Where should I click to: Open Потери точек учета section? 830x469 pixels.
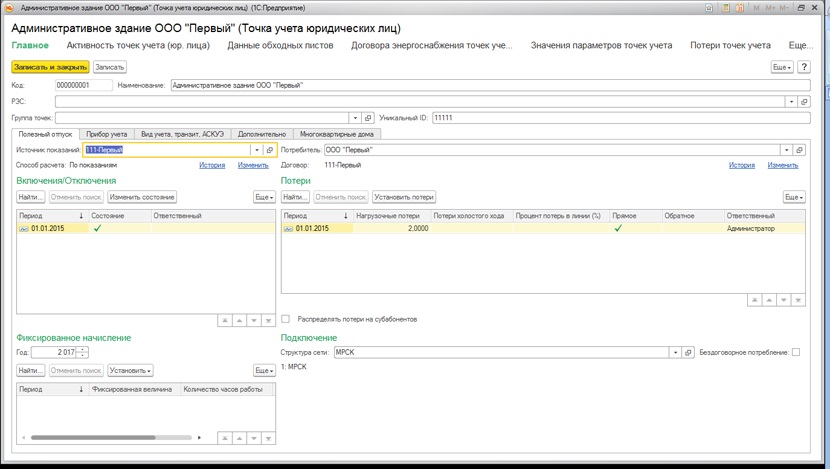pos(730,46)
